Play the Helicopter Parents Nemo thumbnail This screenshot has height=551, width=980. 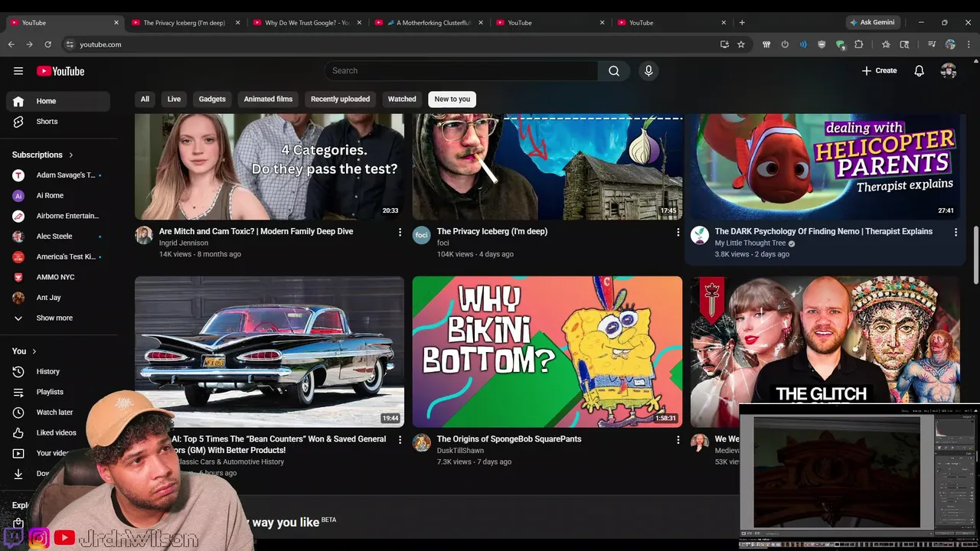click(x=825, y=167)
